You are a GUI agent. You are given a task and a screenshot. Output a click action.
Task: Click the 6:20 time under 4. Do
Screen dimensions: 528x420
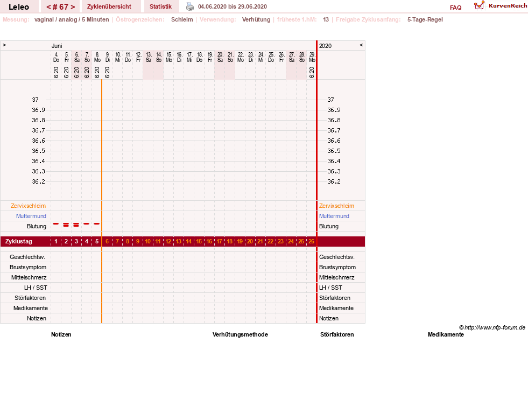point(56,72)
